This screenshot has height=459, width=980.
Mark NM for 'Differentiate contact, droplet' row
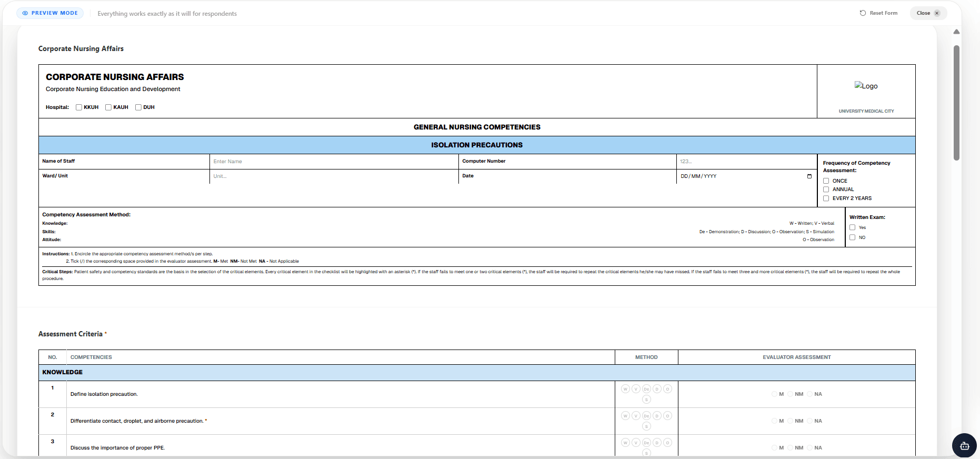[x=791, y=421]
